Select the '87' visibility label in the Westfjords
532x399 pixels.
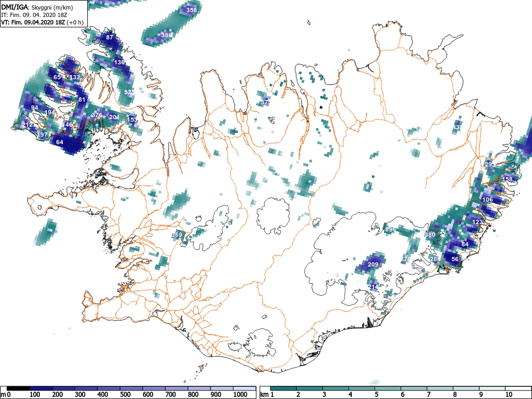109,37
